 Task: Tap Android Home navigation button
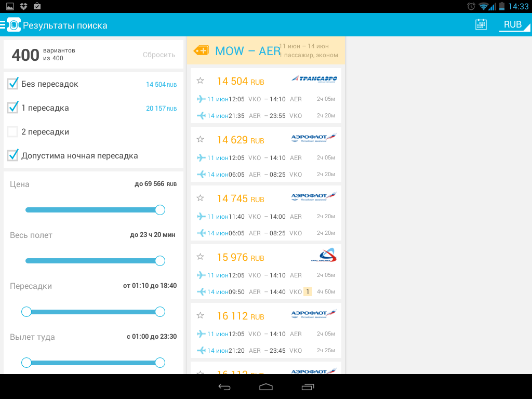pos(266,387)
